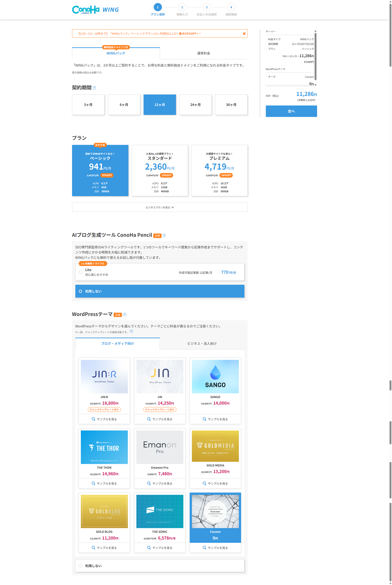
Task: Choose the プレミアム plan card
Action: pyautogui.click(x=220, y=171)
